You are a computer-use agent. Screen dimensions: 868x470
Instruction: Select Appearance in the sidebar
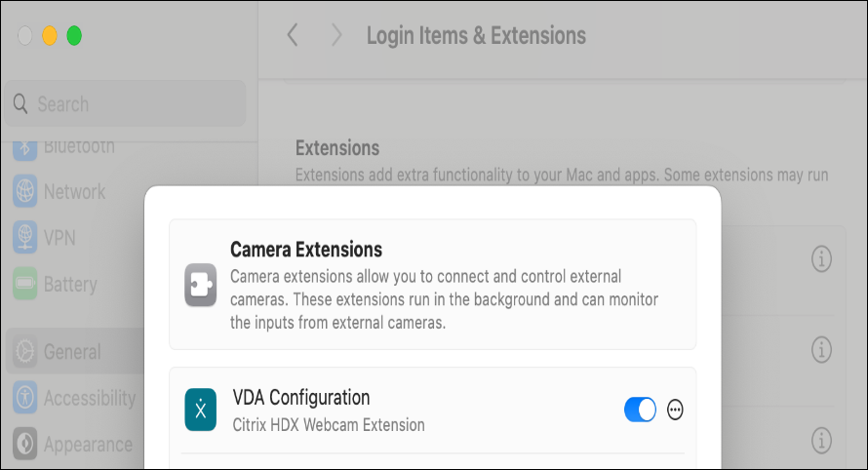click(x=86, y=445)
